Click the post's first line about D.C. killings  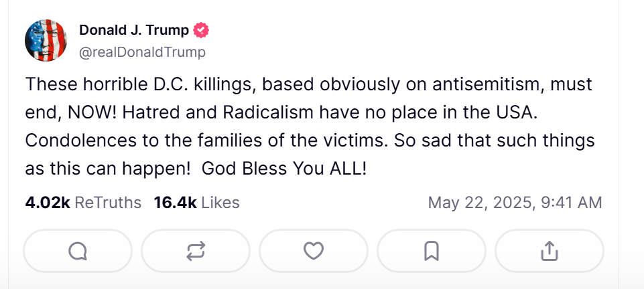point(308,85)
